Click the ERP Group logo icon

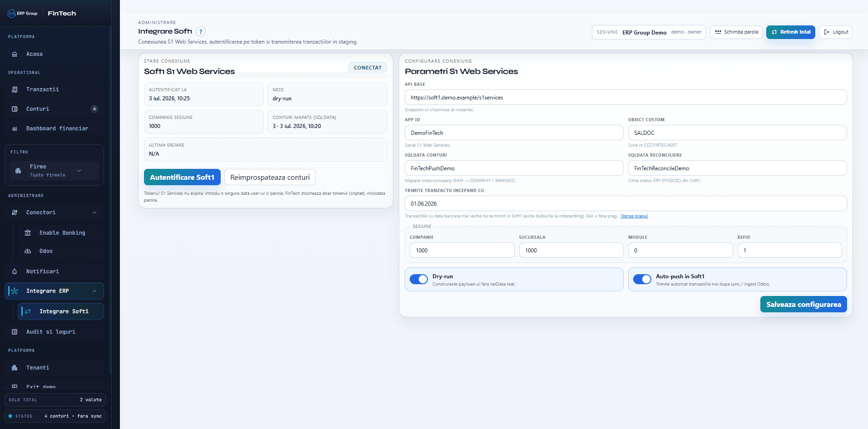click(x=11, y=14)
